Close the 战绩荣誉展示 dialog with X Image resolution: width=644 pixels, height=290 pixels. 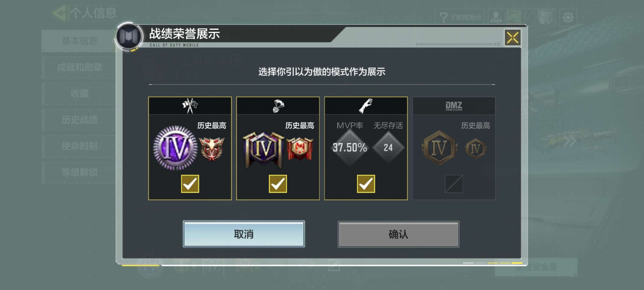click(x=513, y=38)
